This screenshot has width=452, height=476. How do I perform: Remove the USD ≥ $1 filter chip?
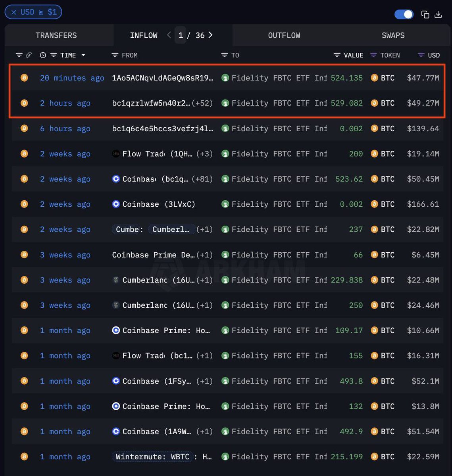tap(14, 12)
